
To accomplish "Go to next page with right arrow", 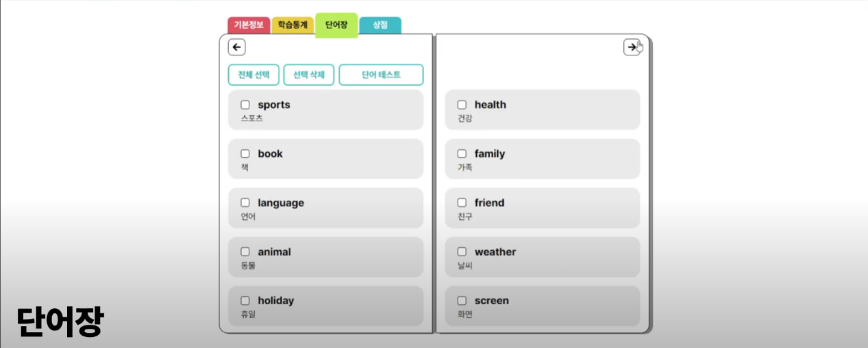I will [x=632, y=47].
